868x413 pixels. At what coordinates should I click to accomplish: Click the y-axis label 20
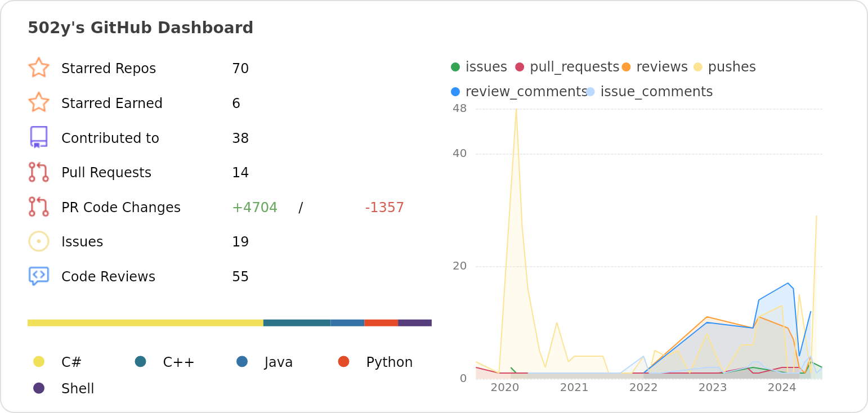click(460, 266)
